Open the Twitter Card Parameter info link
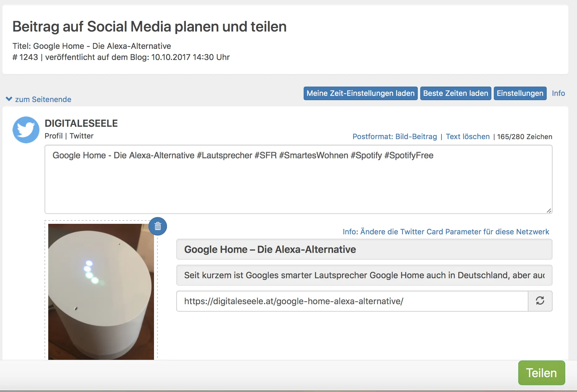 pyautogui.click(x=446, y=232)
